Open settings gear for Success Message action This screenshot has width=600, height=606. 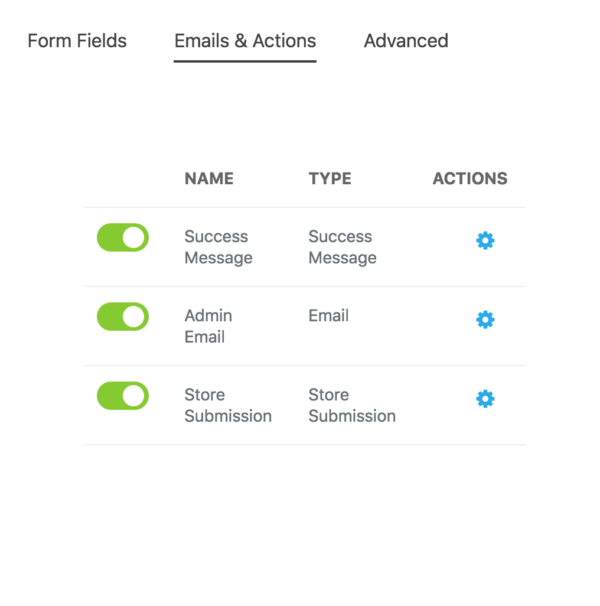pyautogui.click(x=485, y=241)
